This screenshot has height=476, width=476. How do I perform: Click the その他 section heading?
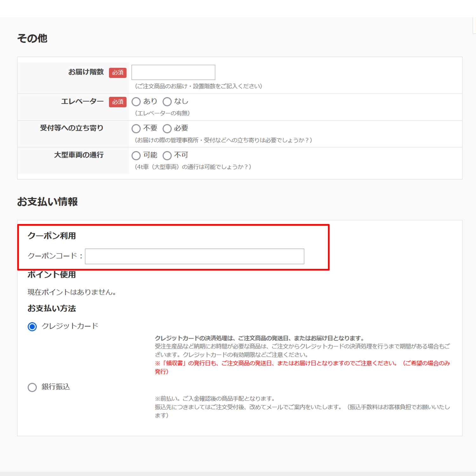tap(32, 38)
